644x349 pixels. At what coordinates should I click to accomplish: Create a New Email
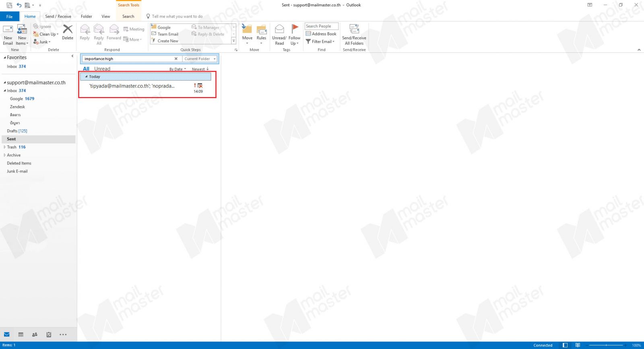point(8,35)
